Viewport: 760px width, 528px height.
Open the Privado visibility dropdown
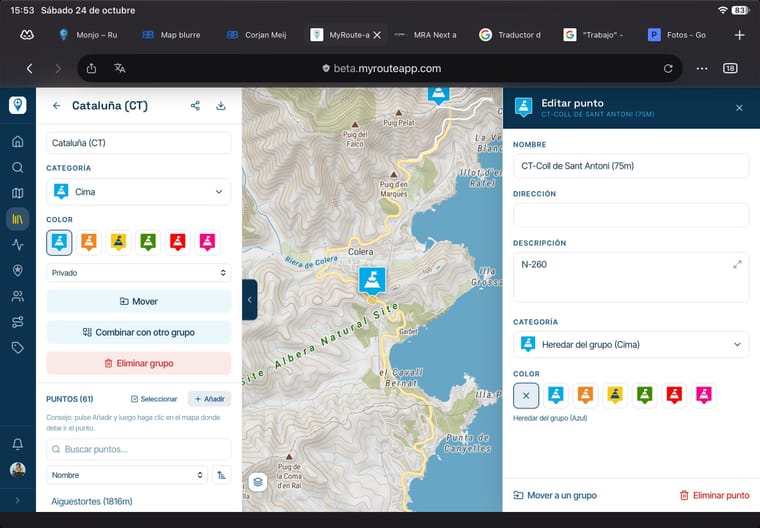139,272
